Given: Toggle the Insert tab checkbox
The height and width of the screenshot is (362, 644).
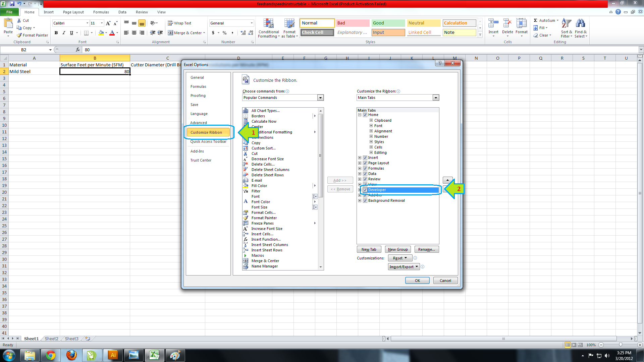Looking at the screenshot, I should [365, 158].
